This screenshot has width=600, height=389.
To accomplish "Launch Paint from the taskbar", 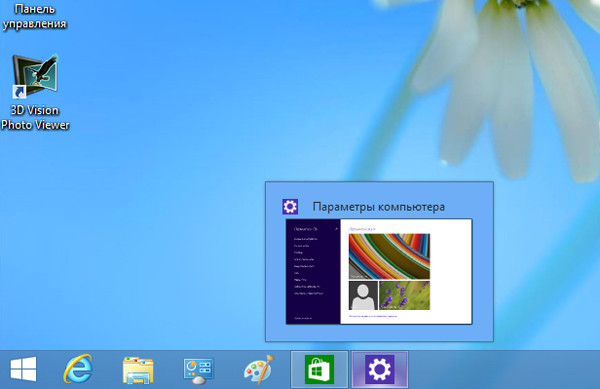I will (x=259, y=369).
